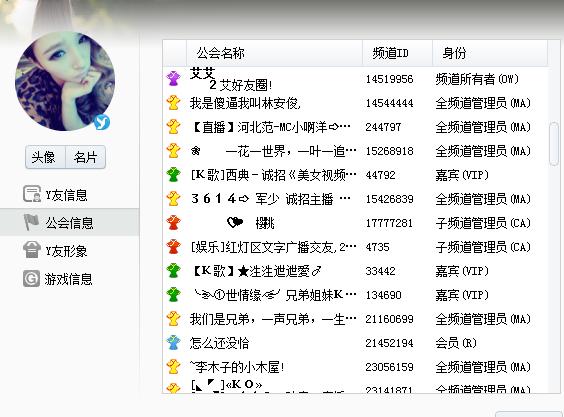The image size is (564, 417).
Task: Open the Y友信息 section
Action: click(x=69, y=194)
